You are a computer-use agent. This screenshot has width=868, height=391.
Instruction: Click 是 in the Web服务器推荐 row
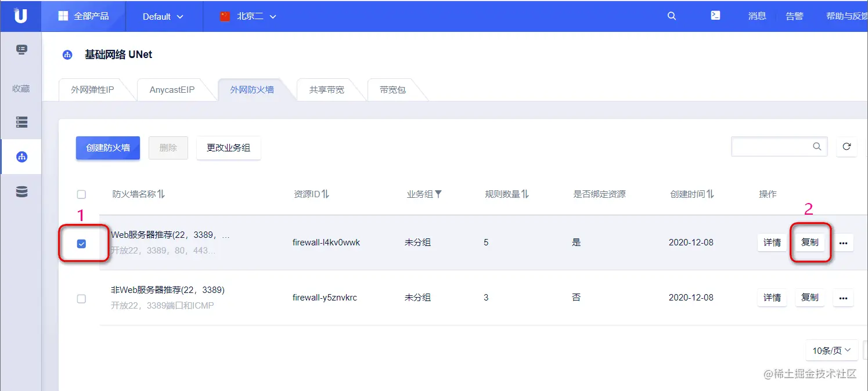(577, 242)
